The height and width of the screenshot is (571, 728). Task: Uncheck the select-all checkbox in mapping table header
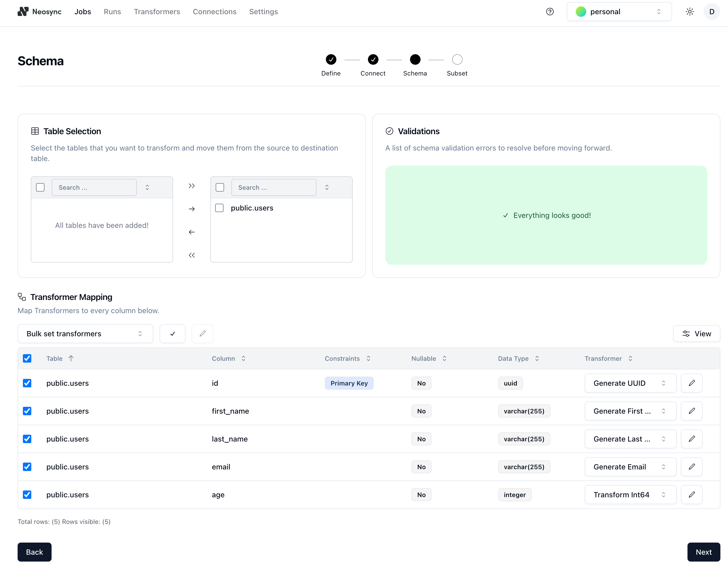point(27,358)
